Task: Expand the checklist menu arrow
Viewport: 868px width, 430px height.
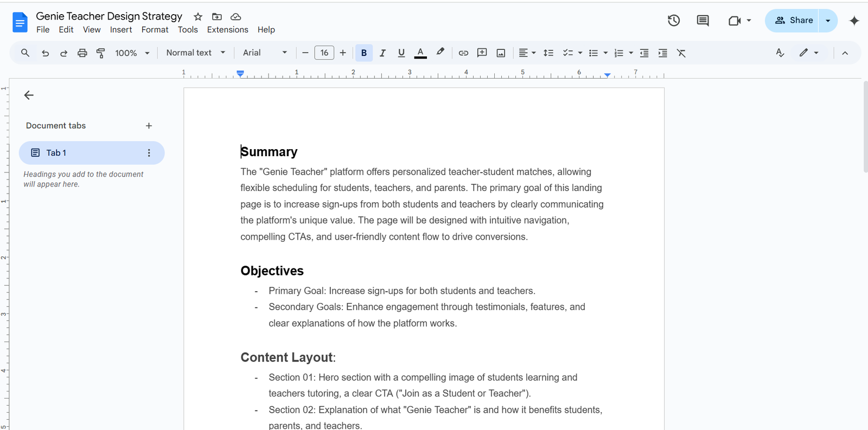Action: point(580,53)
